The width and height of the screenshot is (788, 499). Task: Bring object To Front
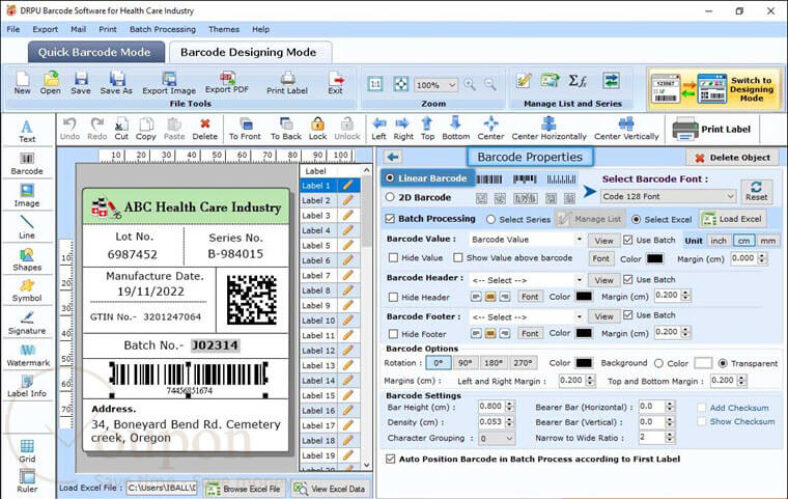245,129
